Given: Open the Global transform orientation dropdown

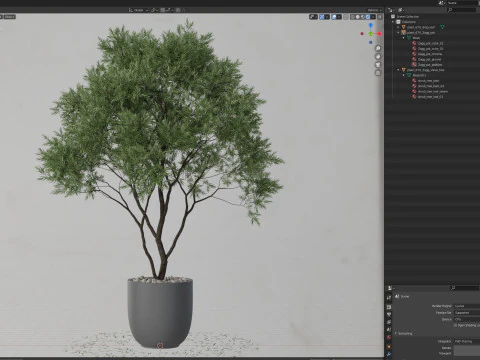Looking at the screenshot, I should coord(138,10).
